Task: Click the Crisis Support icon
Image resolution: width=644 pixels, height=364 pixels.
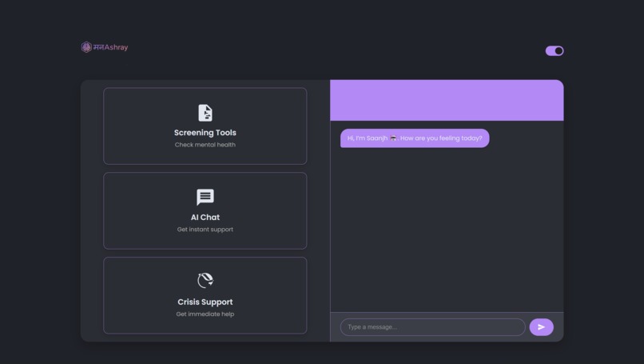Action: (205, 281)
